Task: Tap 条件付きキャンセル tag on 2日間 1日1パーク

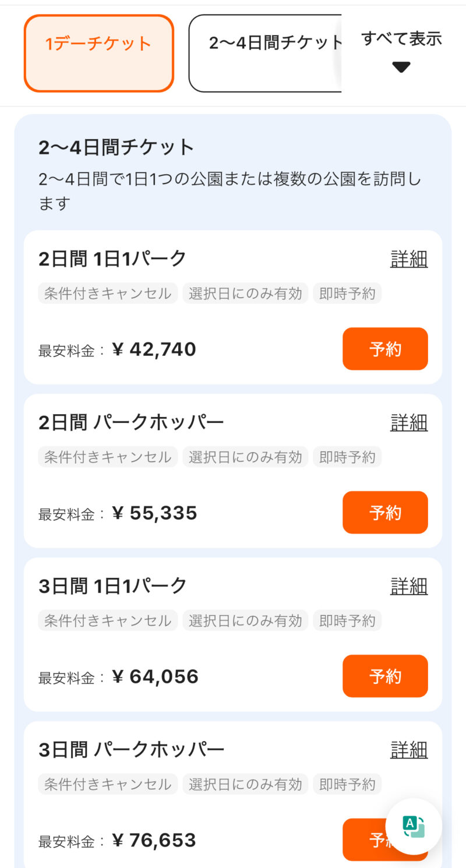Action: tap(108, 294)
